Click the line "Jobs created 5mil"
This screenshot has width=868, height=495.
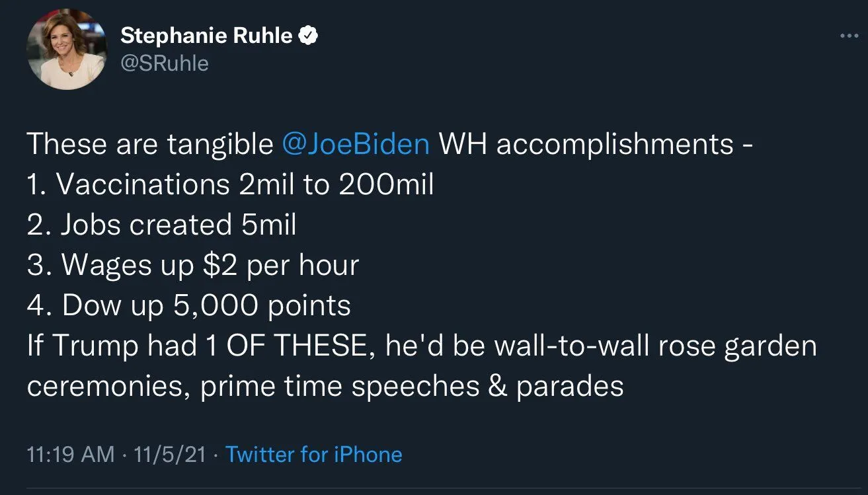coord(178,225)
